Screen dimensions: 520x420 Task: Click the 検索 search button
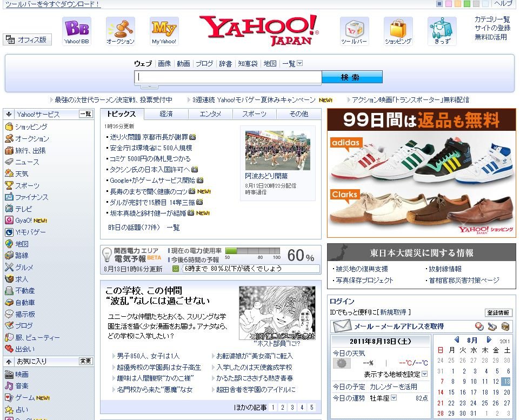[x=352, y=77]
